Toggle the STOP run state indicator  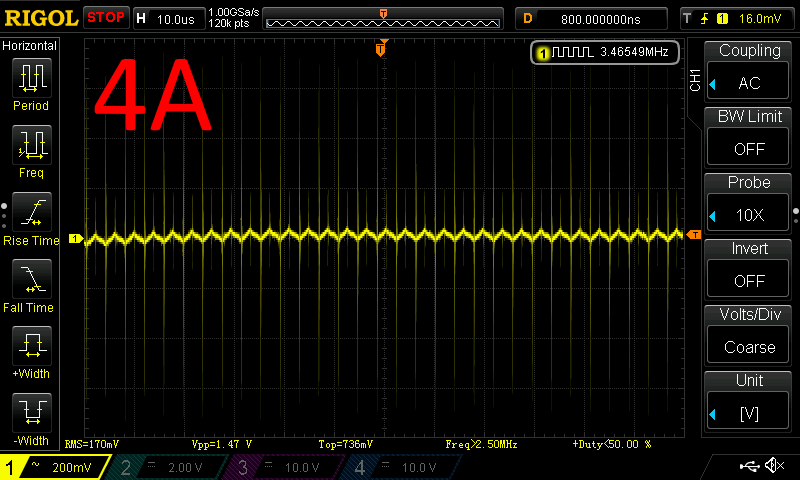[106, 17]
